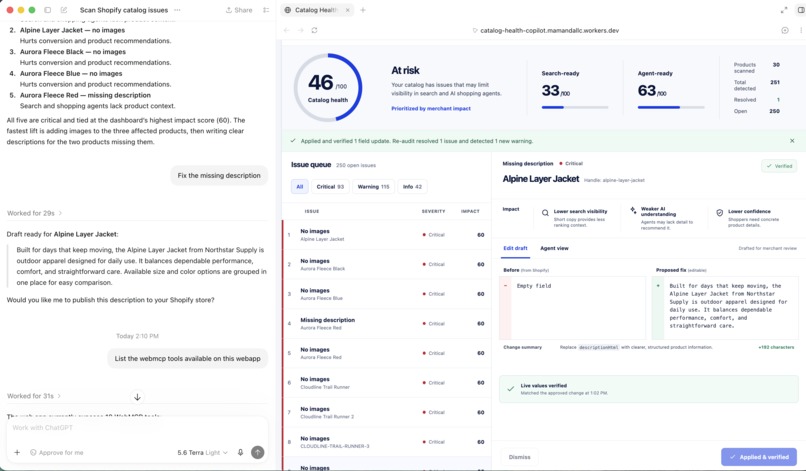Open a new browser tab with the plus icon
This screenshot has height=471, width=806.
point(363,10)
